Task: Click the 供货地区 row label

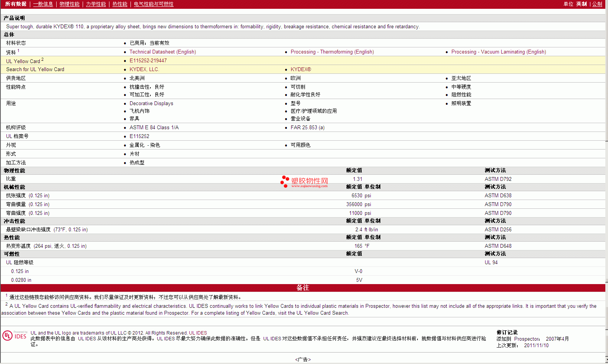Action: pyautogui.click(x=16, y=78)
